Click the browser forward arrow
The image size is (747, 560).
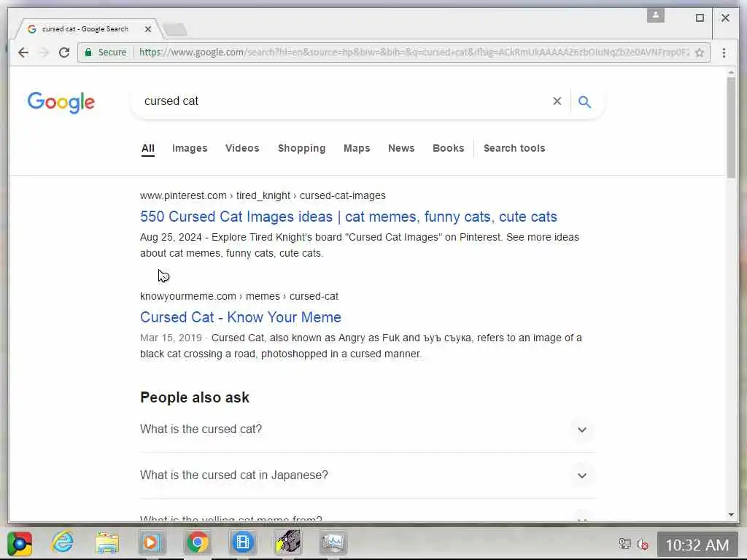43,52
